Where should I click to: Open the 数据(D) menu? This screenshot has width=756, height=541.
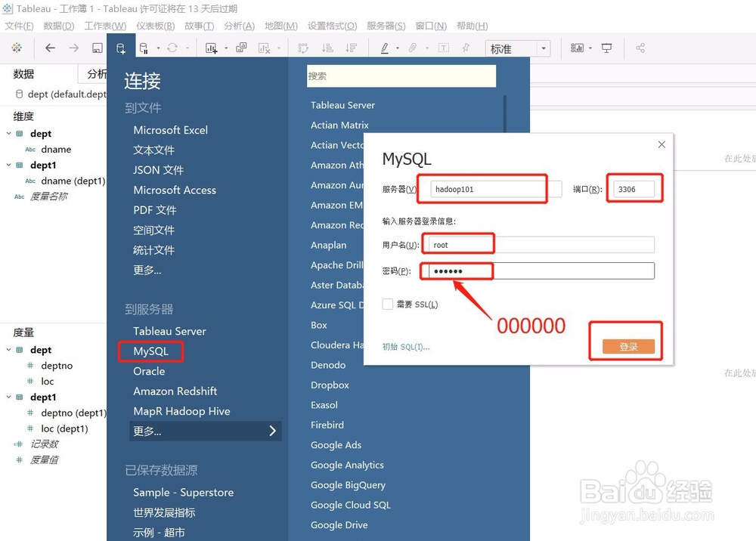59,26
